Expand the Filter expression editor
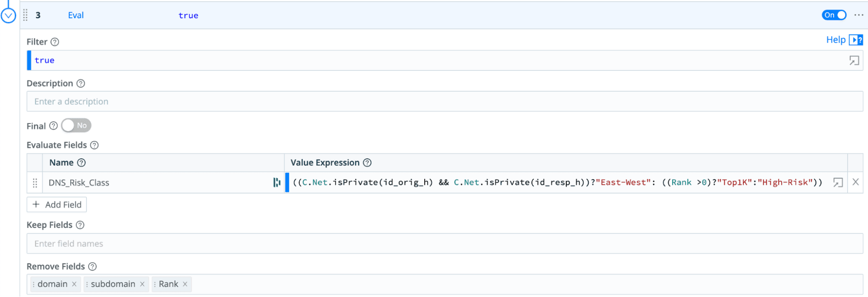Image resolution: width=868 pixels, height=297 pixels. [854, 60]
